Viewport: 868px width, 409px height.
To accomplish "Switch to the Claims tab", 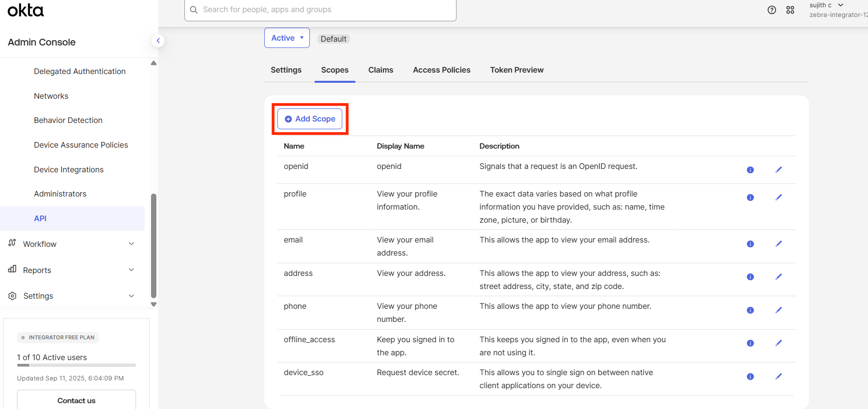I will coord(381,70).
